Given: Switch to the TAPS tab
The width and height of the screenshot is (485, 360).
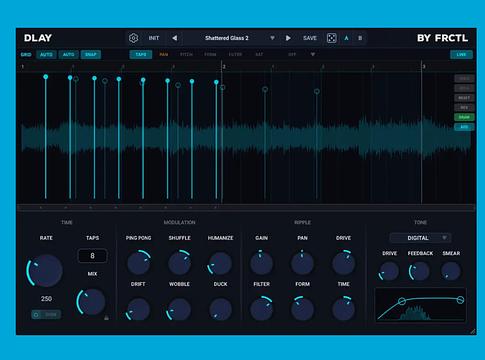Looking at the screenshot, I should tap(141, 54).
